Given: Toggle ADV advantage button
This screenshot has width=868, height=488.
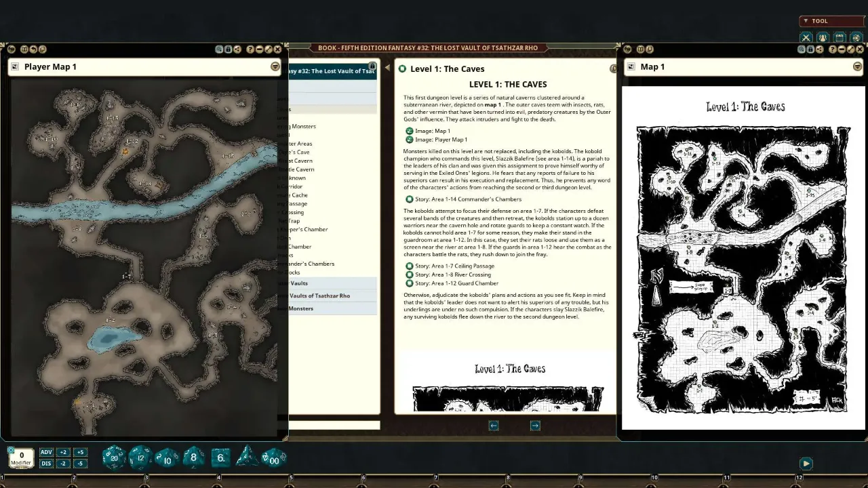Looking at the screenshot, I should (x=47, y=452).
